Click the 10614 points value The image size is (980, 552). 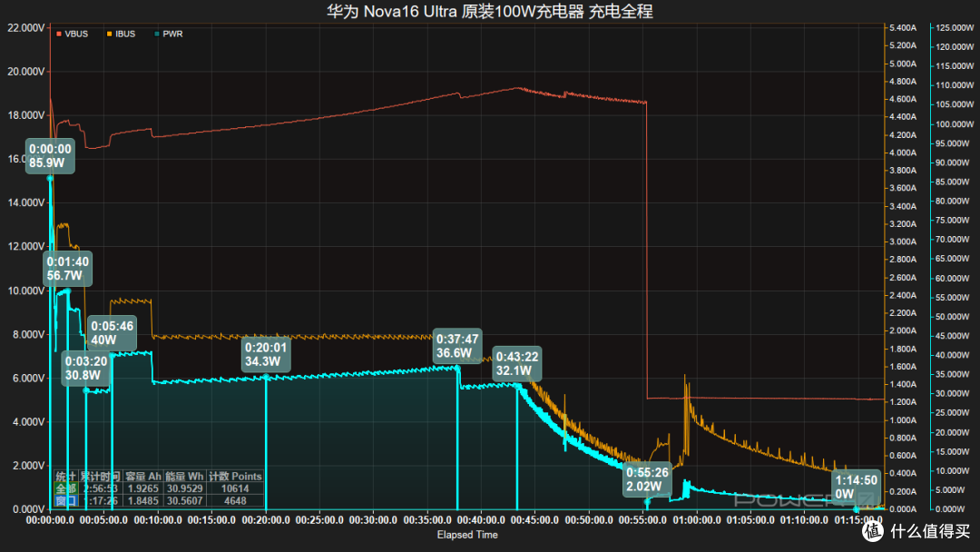235,488
